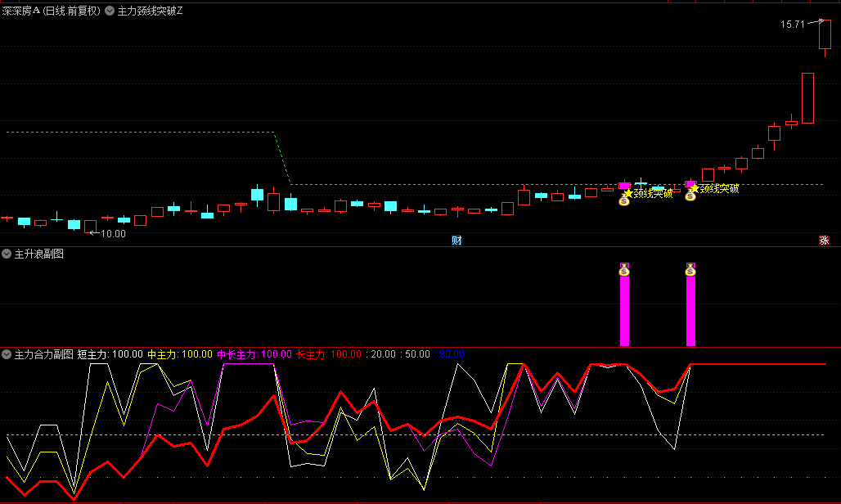841x504 pixels.
Task: Click the 10.00 low price label
Action: 113,234
